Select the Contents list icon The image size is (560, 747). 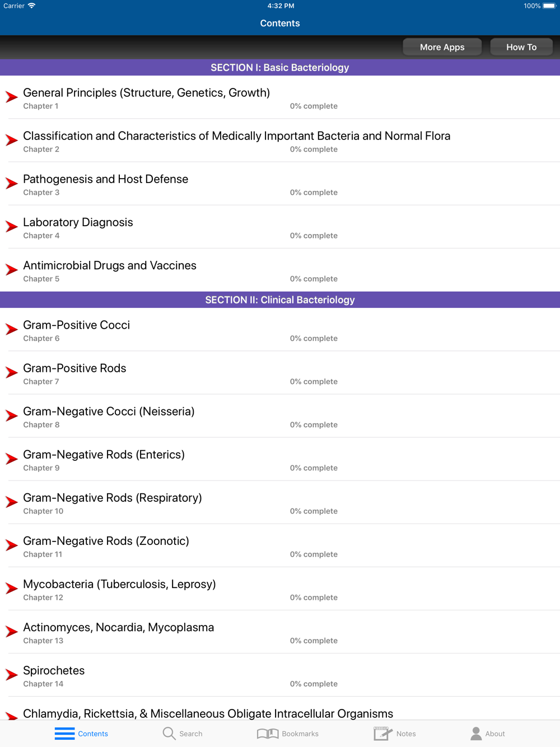click(64, 734)
